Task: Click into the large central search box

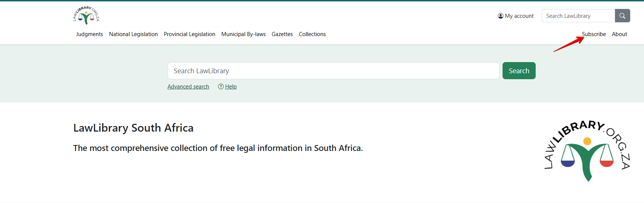Action: coord(333,71)
